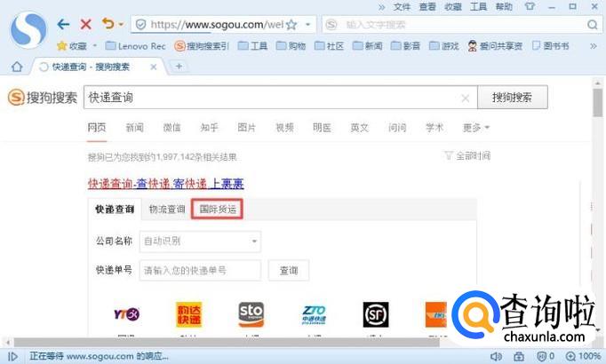Select the 国际货运 tab
Image resolution: width=606 pixels, height=364 pixels.
tap(217, 210)
